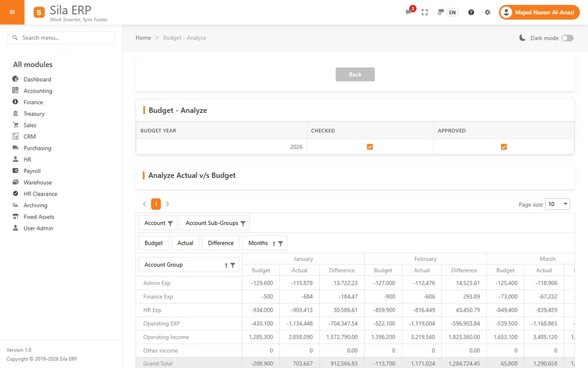This screenshot has width=588, height=368.
Task: Select the Operating EXP row header
Action: tap(189, 324)
